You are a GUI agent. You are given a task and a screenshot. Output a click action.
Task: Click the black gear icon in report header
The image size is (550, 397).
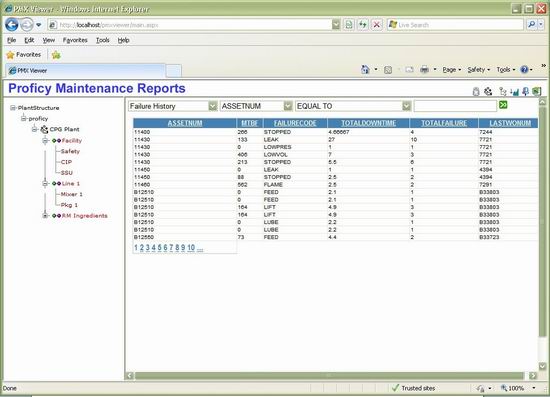(488, 92)
